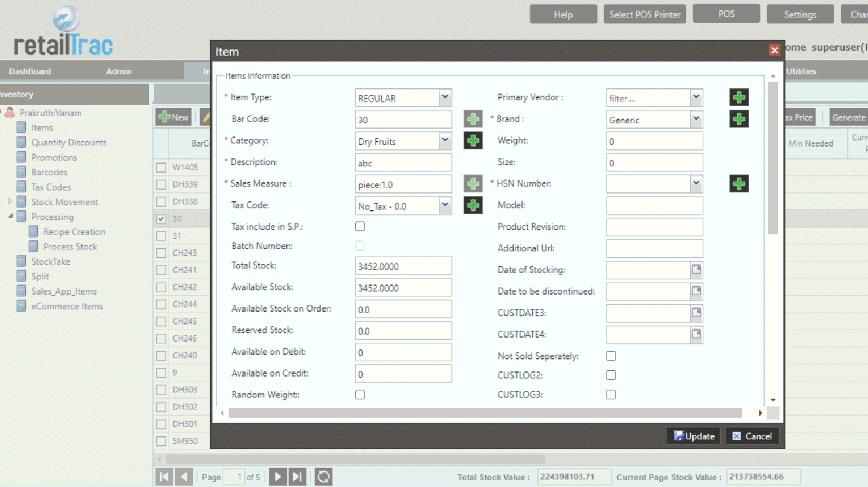
Task: Click the Cancel button
Action: point(752,436)
